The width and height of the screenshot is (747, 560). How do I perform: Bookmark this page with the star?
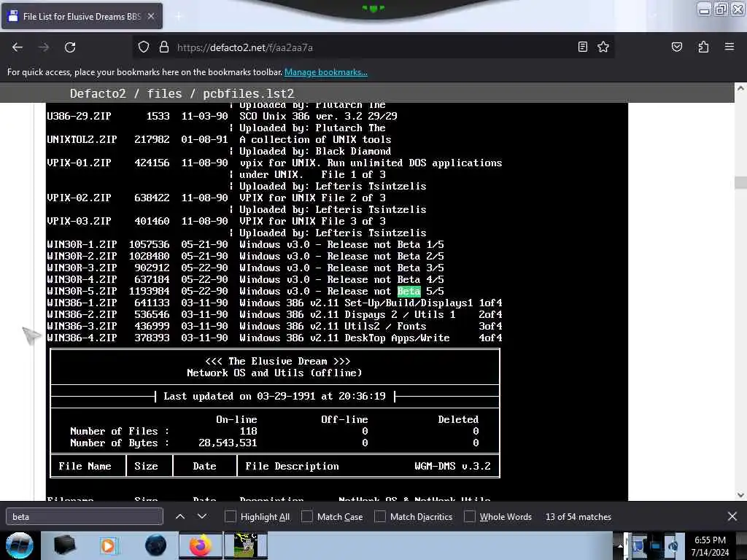pos(603,47)
